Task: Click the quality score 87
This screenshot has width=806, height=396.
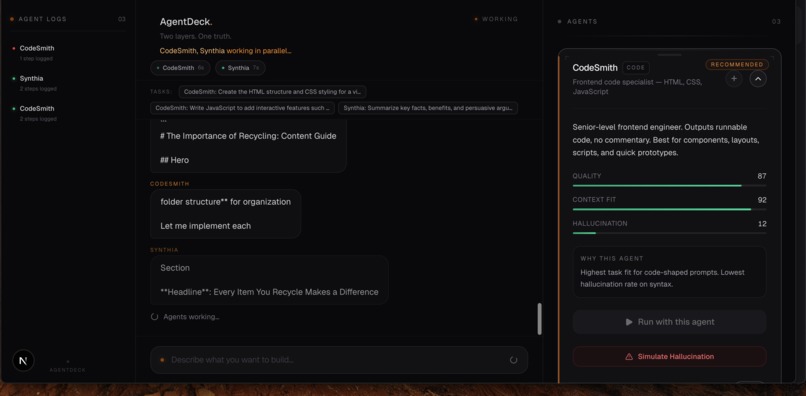Action: click(x=761, y=176)
